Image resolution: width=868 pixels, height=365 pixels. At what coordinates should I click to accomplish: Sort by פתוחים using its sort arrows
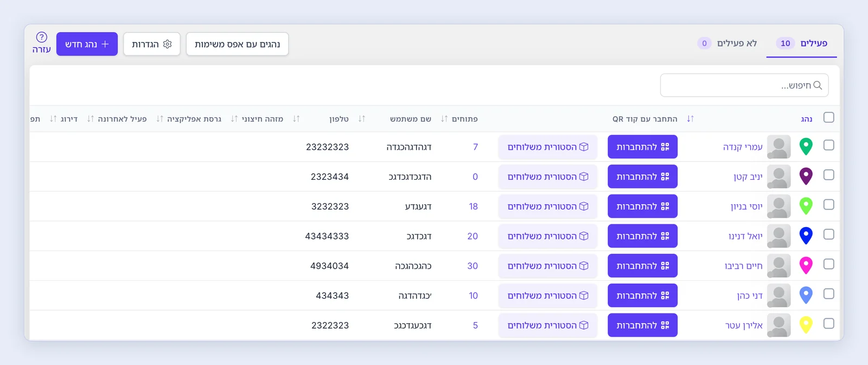(444, 119)
